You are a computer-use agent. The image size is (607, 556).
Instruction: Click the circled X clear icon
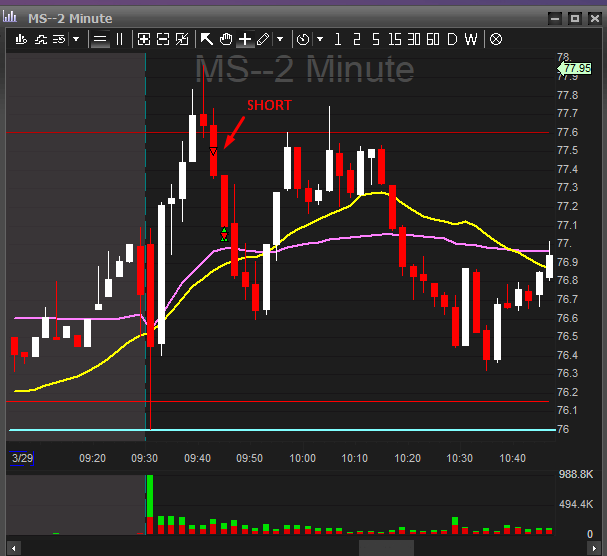click(496, 39)
